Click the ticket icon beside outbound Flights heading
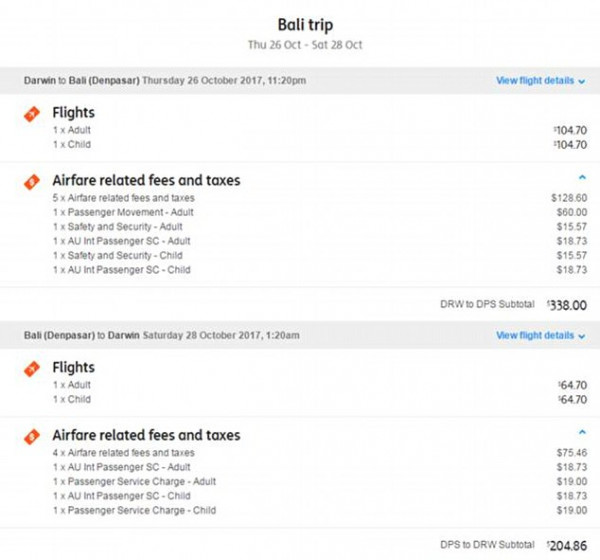This screenshot has width=600, height=560. tap(31, 115)
